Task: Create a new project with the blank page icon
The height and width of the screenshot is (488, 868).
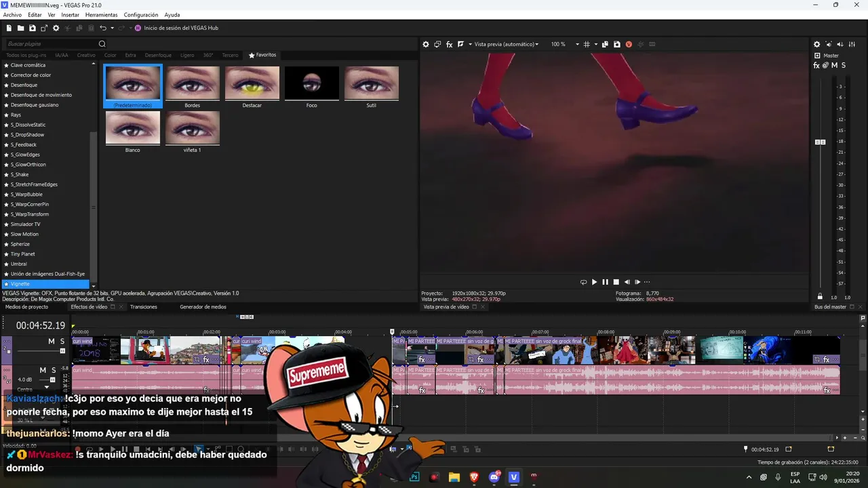Action: [9, 28]
